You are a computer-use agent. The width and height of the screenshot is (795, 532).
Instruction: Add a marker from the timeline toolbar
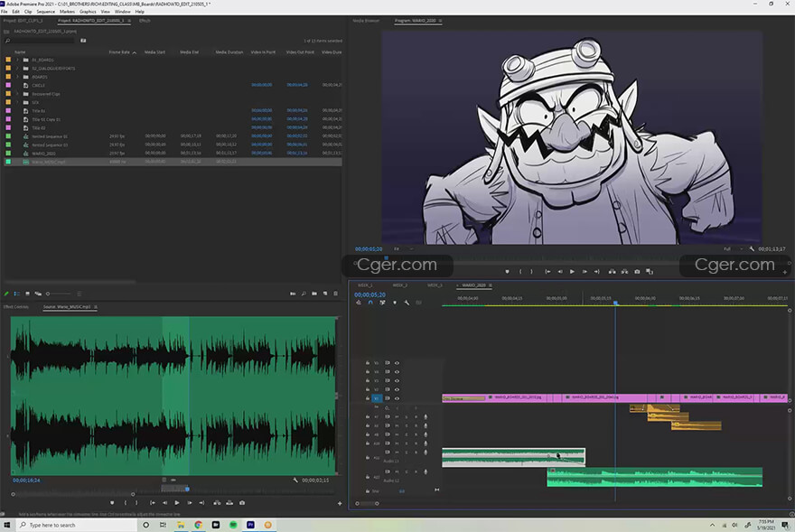click(x=395, y=303)
